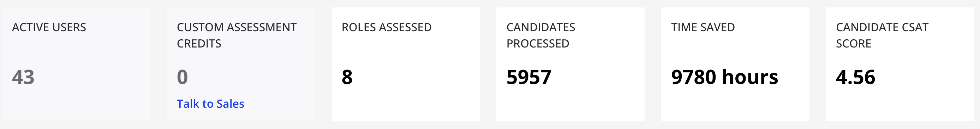
Task: Click the 9780 hours value
Action: (725, 77)
